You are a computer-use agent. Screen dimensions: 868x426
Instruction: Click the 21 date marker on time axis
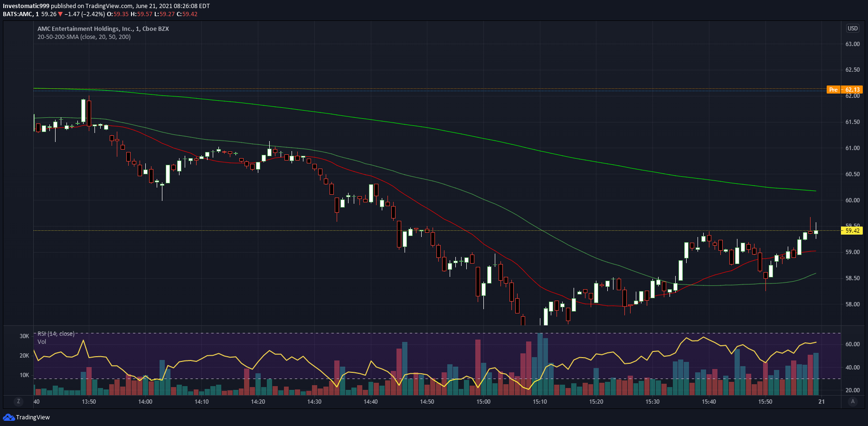(821, 402)
